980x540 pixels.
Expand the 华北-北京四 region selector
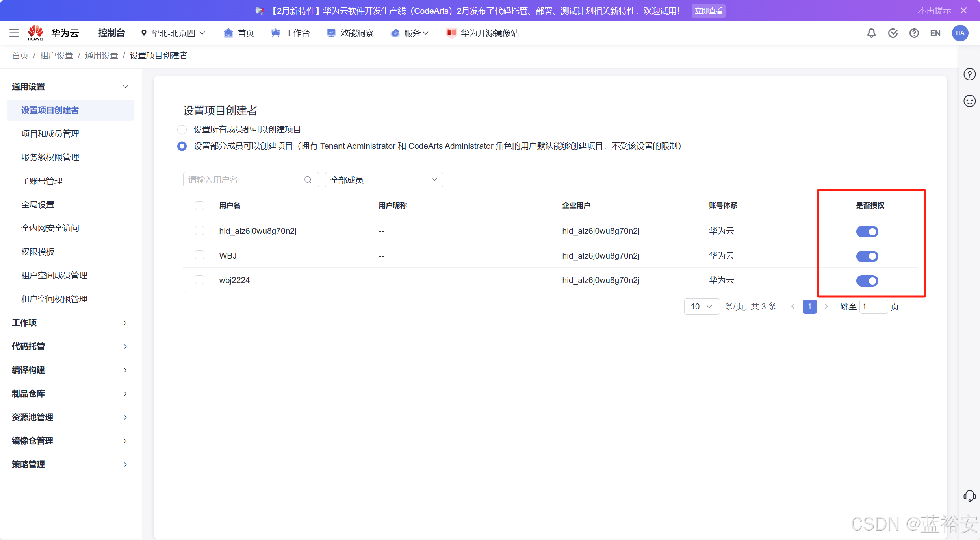(x=173, y=33)
